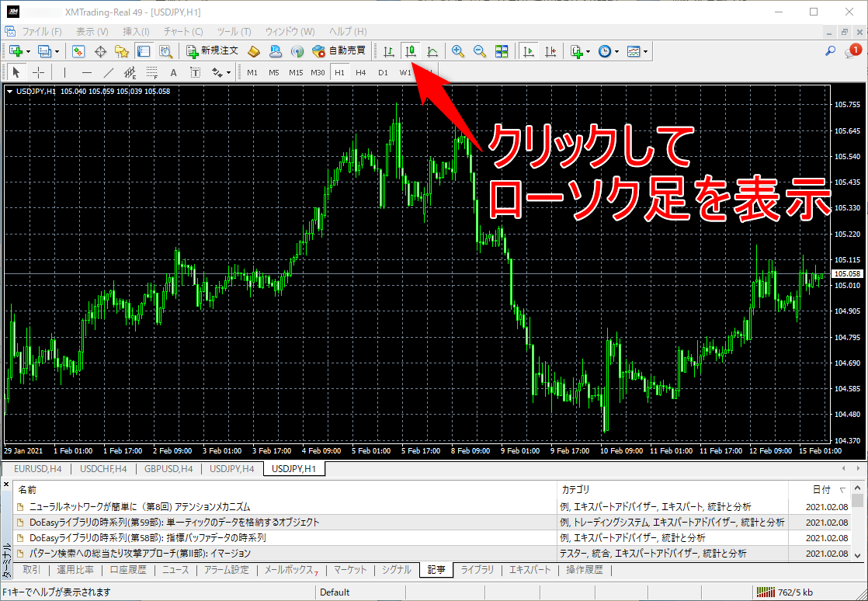Close the terminal panel with x
Image resolution: width=868 pixels, height=601 pixels.
[6, 485]
